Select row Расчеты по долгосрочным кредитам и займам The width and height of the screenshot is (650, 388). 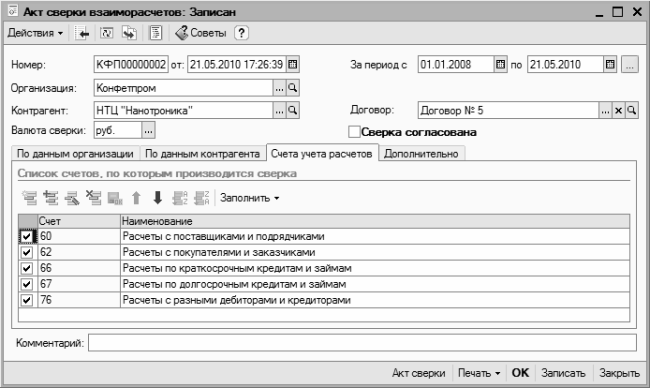tap(324, 284)
